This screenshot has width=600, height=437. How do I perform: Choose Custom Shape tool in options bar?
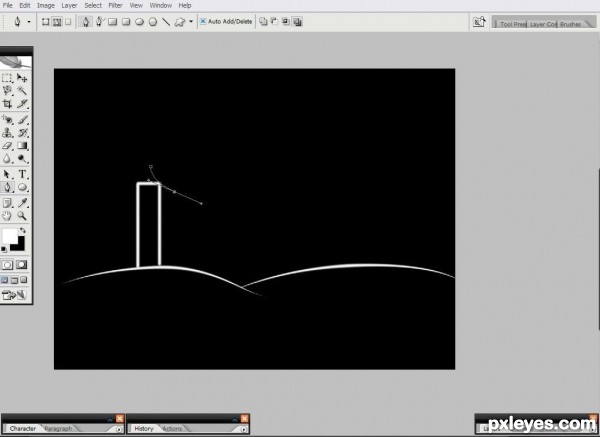(179, 22)
